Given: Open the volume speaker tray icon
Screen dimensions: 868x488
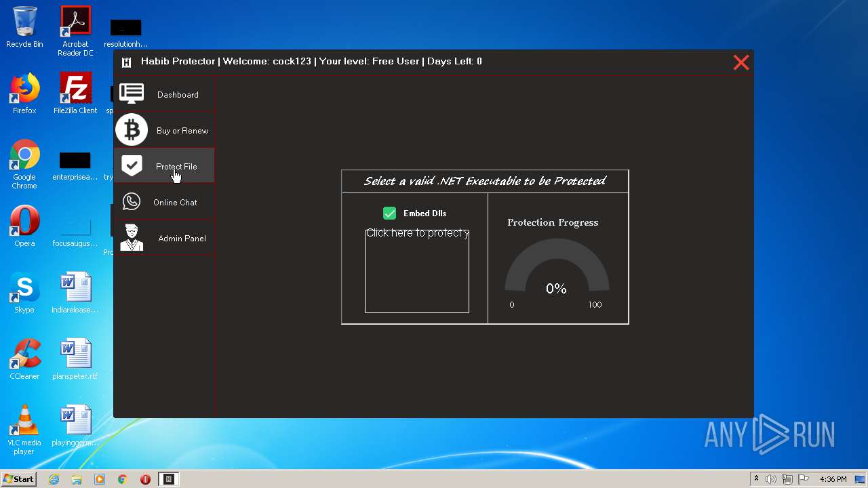Looking at the screenshot, I should [770, 479].
